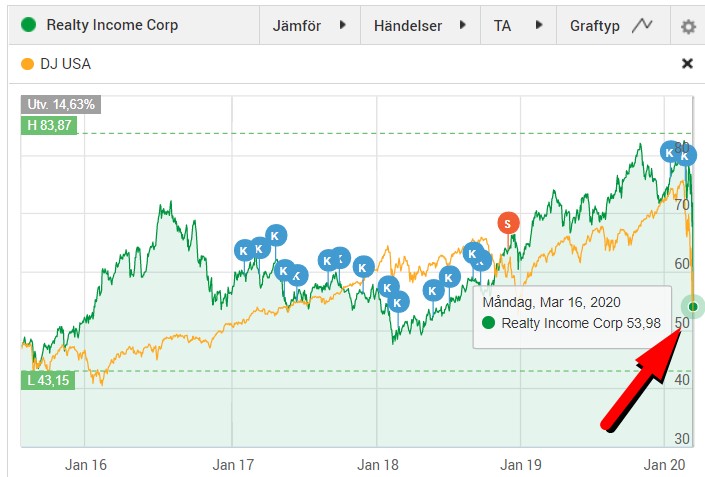This screenshot has width=705, height=477.
Task: Click the Utv. 14,63% performance badge
Action: pos(60,104)
